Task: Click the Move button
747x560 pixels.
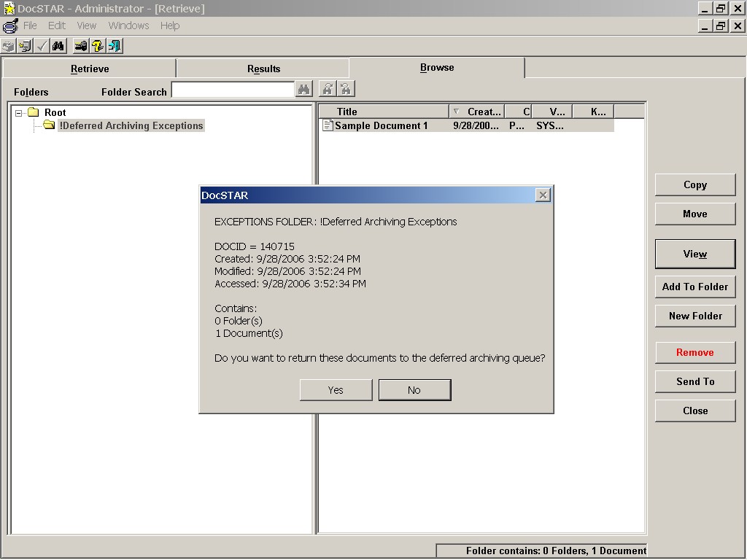Action: [x=695, y=214]
